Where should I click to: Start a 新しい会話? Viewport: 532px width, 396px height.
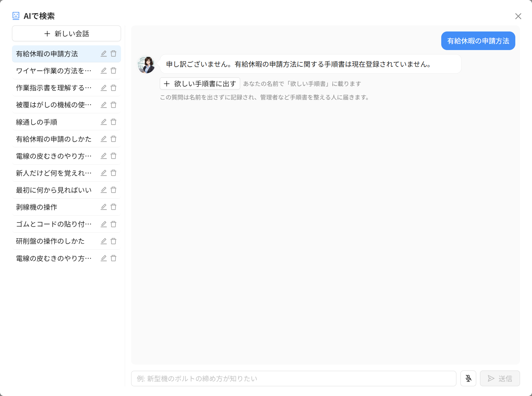66,33
